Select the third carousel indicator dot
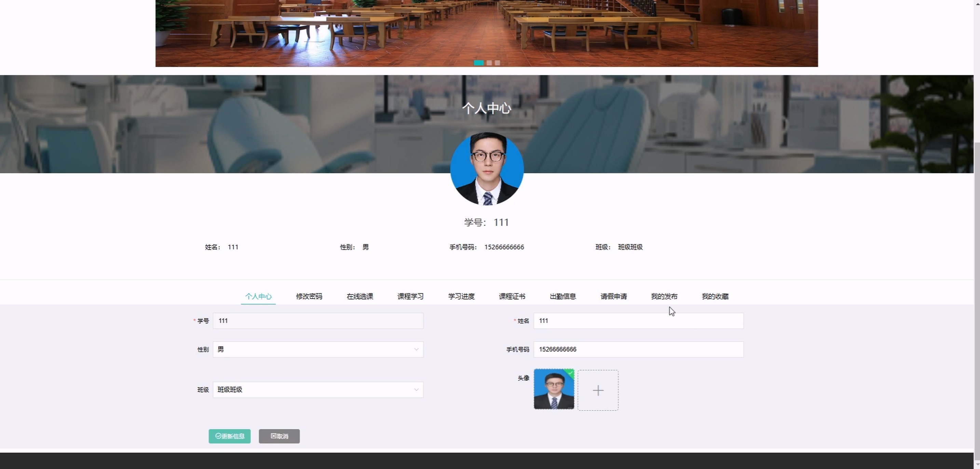980x469 pixels. (497, 63)
